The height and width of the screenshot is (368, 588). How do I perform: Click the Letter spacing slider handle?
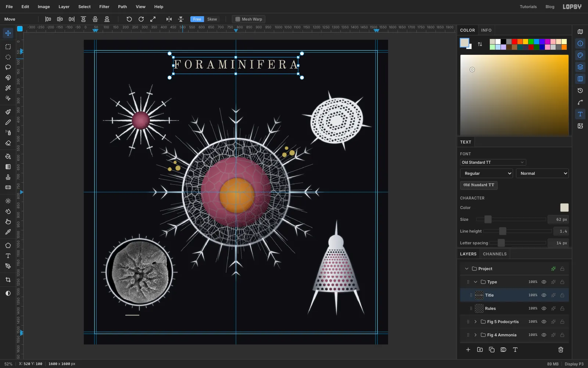coord(501,243)
